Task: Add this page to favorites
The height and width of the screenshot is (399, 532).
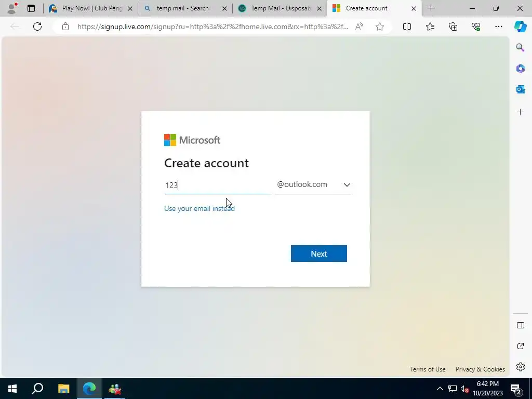Action: [380, 26]
